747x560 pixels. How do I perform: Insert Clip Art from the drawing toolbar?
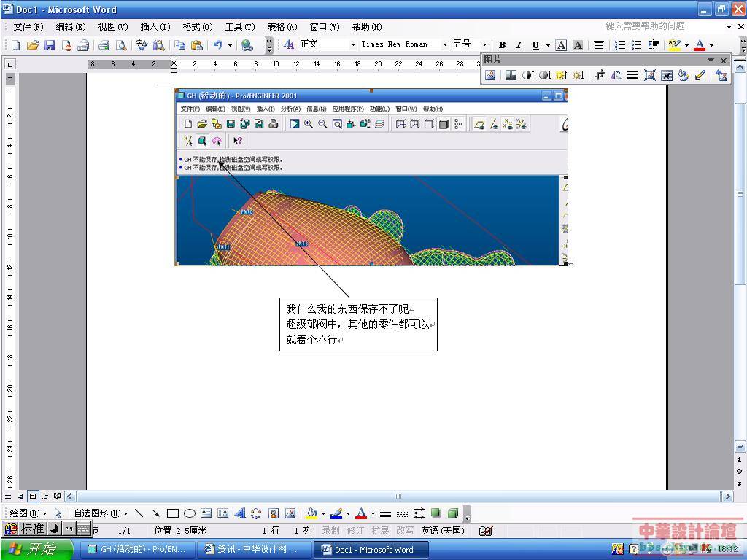(274, 513)
